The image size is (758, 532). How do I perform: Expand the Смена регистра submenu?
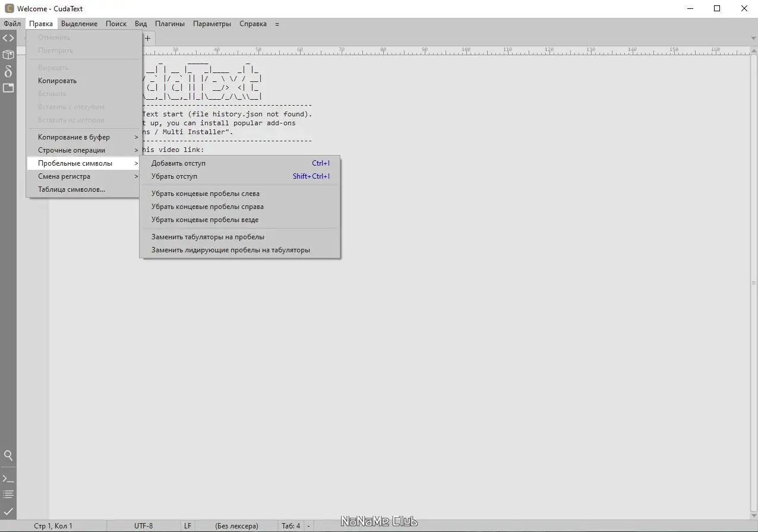click(x=83, y=176)
